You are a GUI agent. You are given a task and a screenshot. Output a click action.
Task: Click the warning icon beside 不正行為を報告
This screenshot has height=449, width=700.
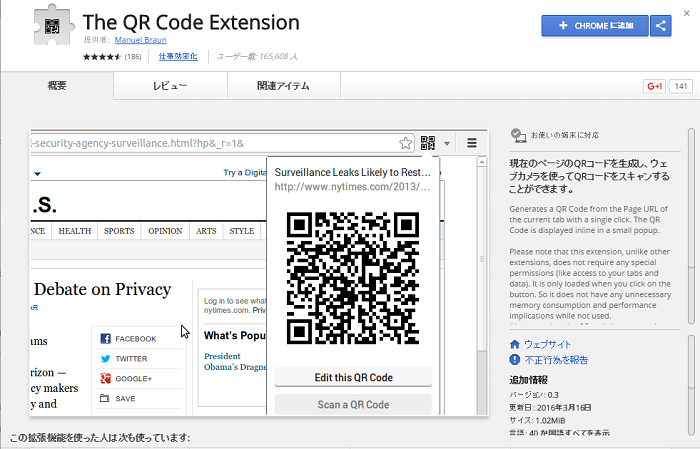point(515,359)
